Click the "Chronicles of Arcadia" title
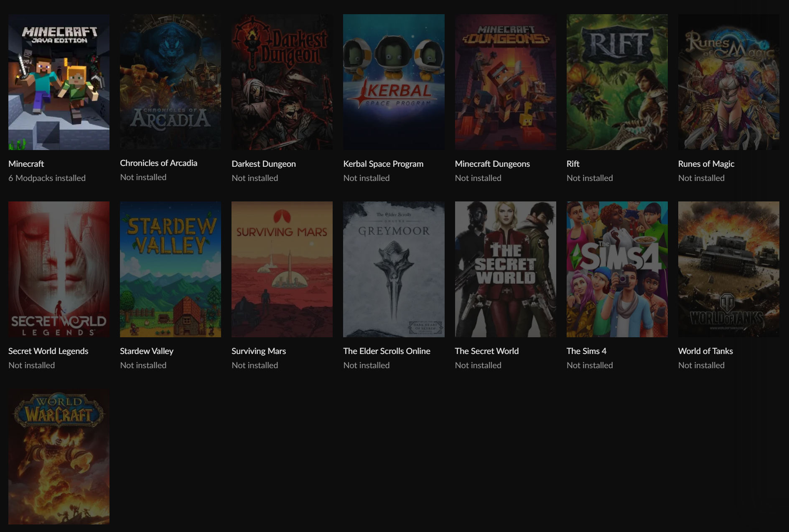Image resolution: width=789 pixels, height=532 pixels. pyautogui.click(x=158, y=163)
